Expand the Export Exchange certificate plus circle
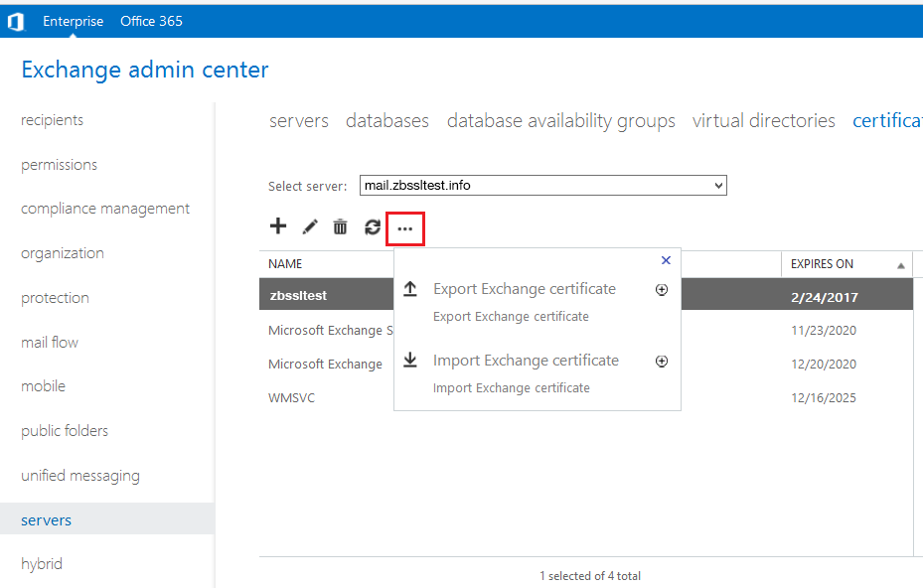 click(662, 290)
